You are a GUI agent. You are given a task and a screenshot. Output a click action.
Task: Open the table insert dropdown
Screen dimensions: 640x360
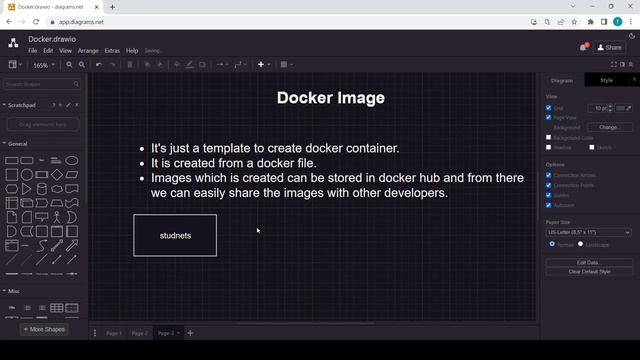[x=287, y=64]
